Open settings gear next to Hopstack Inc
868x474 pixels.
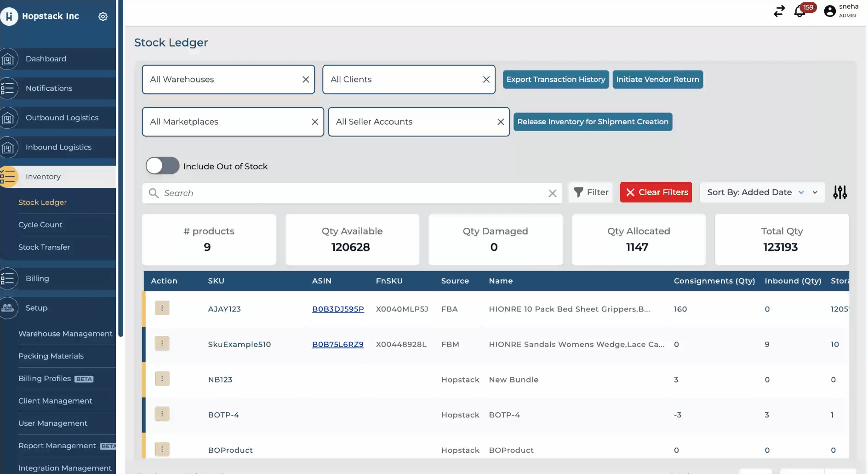tap(103, 17)
